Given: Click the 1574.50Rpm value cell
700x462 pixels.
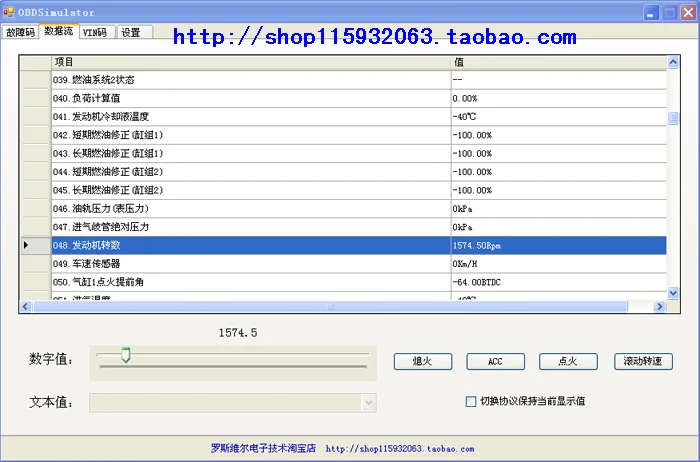Looking at the screenshot, I should [559, 246].
